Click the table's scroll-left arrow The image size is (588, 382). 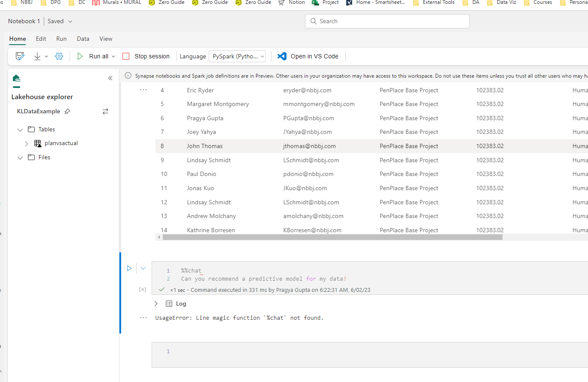pyautogui.click(x=159, y=237)
